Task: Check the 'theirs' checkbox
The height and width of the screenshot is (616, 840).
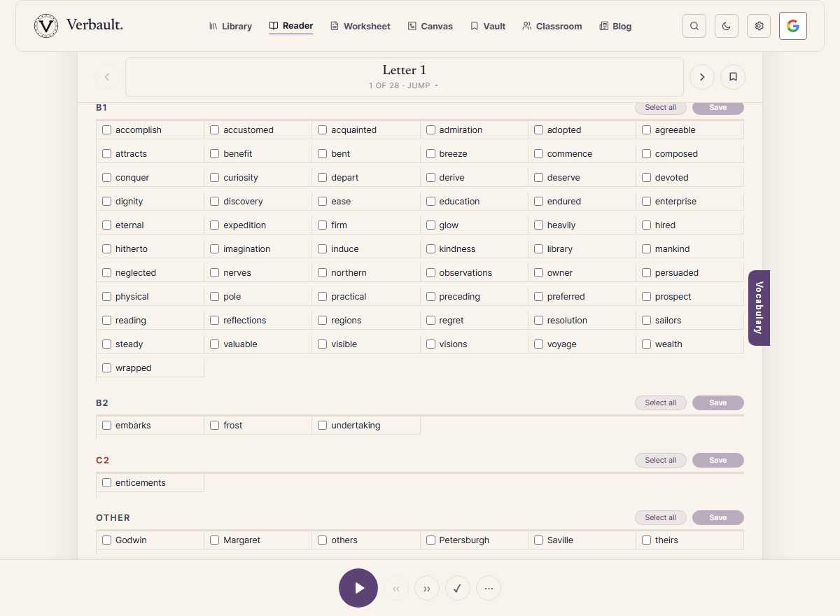Action: point(647,540)
